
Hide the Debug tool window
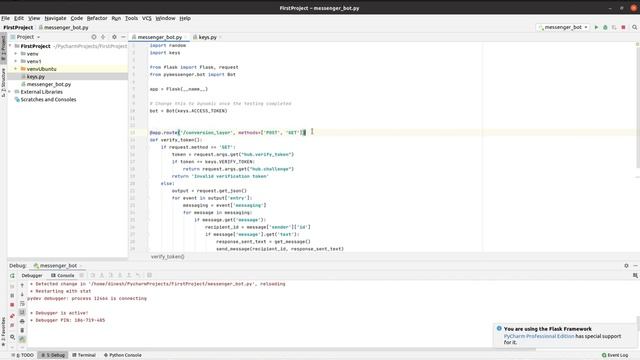(x=636, y=266)
